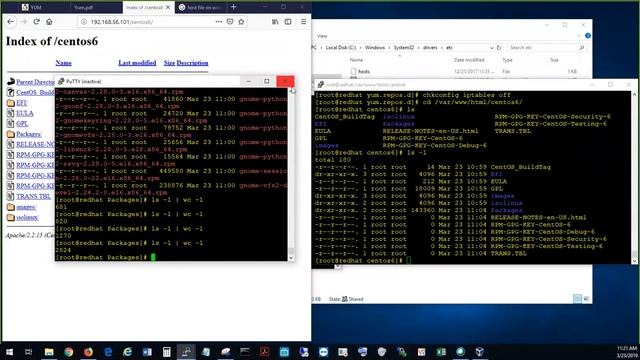Open the Parent Directory link
The height and width of the screenshot is (360, 640).
(x=35, y=82)
